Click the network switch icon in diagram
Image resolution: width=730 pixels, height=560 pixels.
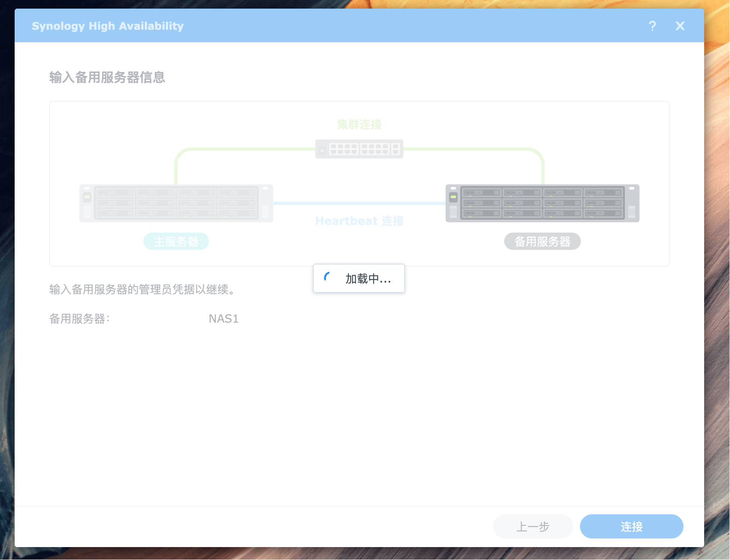click(359, 149)
